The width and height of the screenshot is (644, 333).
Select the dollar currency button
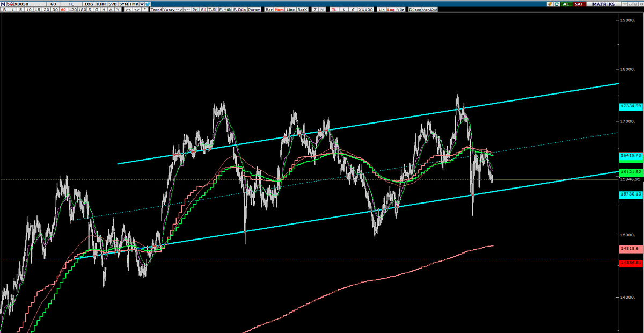point(344,10)
